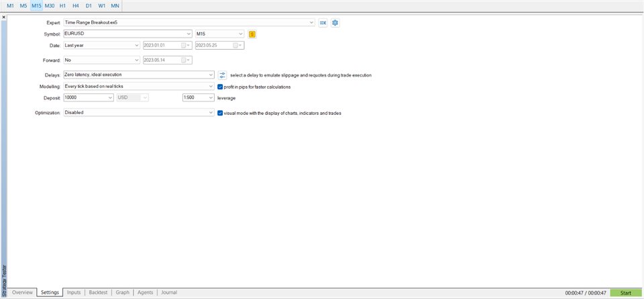Open expert in MetaEditor IDE icon
Viewport: 644px width, 299px height.
point(323,23)
